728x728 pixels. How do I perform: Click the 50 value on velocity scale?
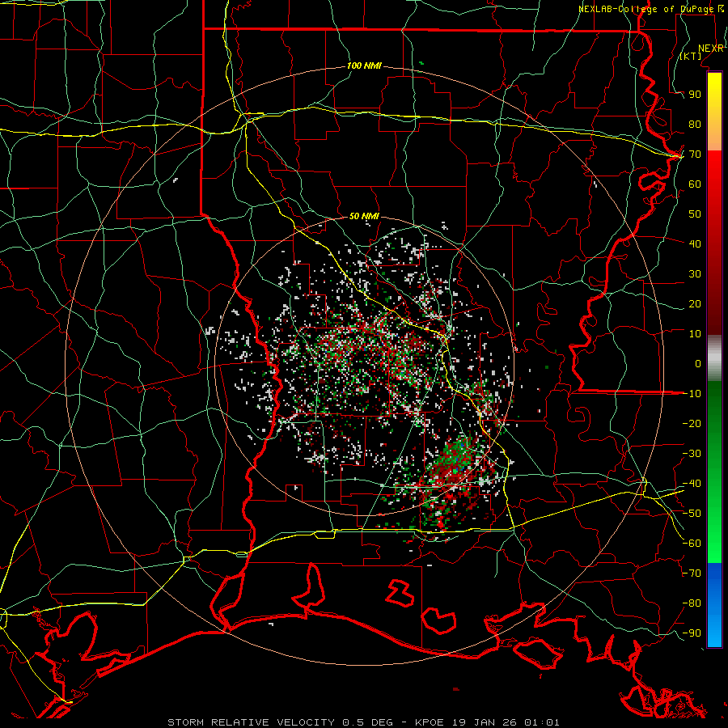coord(695,214)
